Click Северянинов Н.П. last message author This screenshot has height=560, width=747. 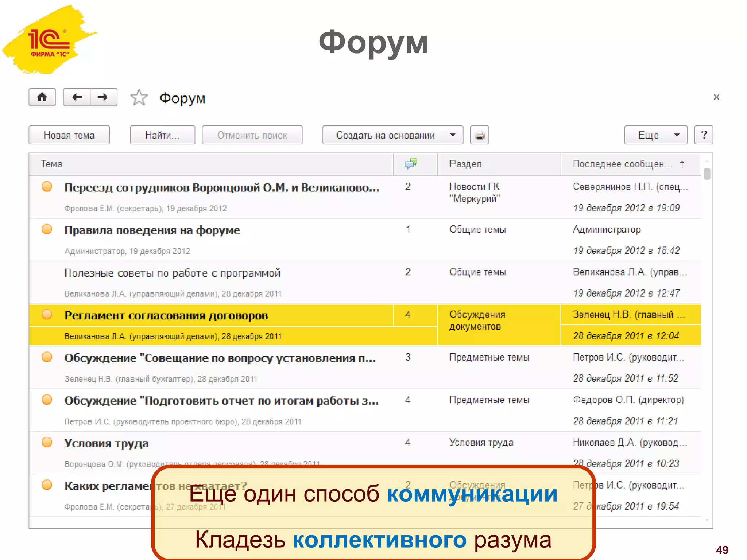(630, 187)
